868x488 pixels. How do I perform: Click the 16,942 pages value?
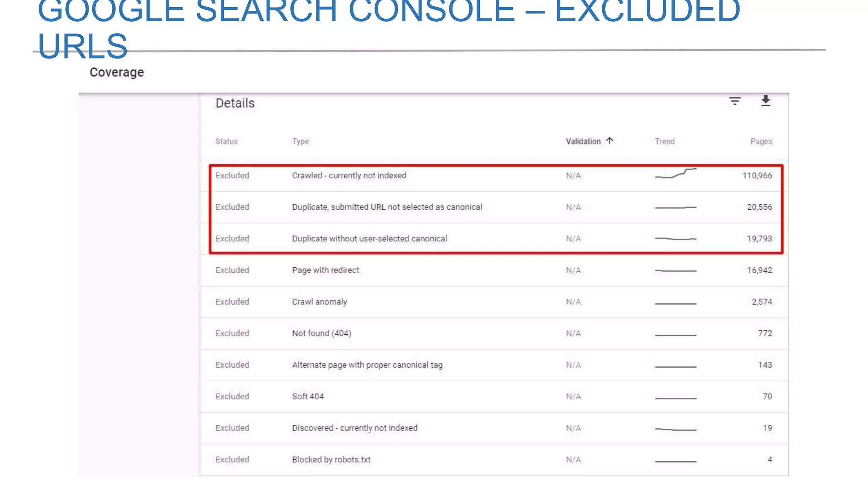(759, 270)
